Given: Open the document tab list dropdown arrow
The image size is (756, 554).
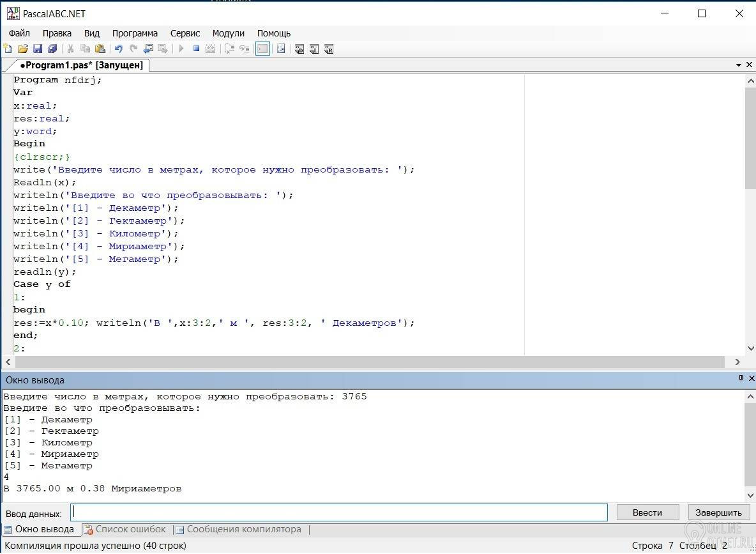Looking at the screenshot, I should [x=738, y=65].
